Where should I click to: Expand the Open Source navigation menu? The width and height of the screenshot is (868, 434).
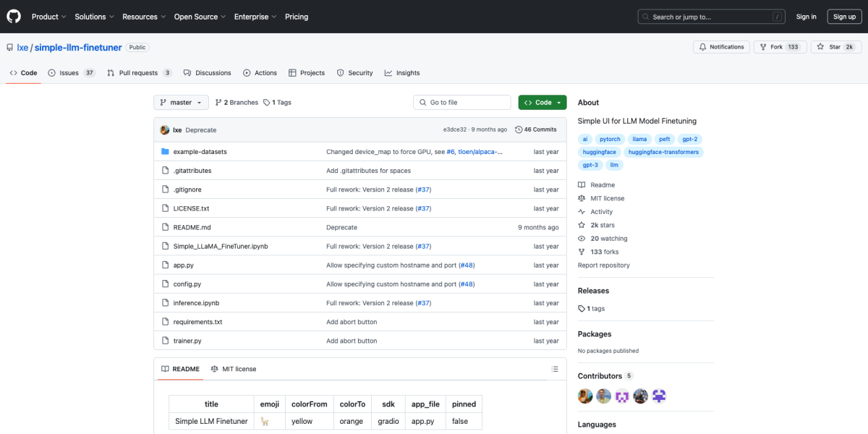[199, 17]
